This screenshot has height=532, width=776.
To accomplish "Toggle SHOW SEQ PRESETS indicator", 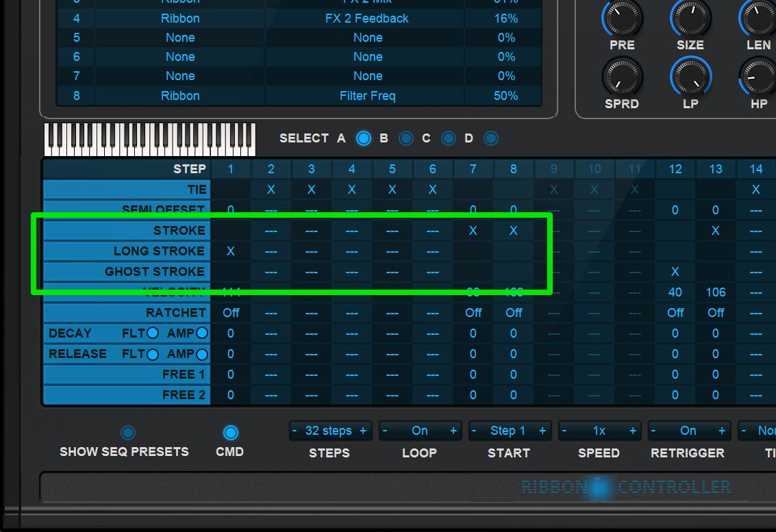I will pyautogui.click(x=127, y=433).
